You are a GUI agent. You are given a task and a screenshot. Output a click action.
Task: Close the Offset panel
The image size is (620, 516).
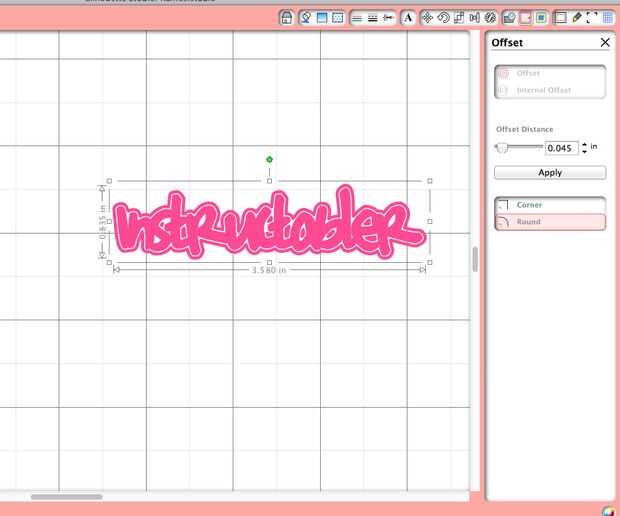[605, 42]
